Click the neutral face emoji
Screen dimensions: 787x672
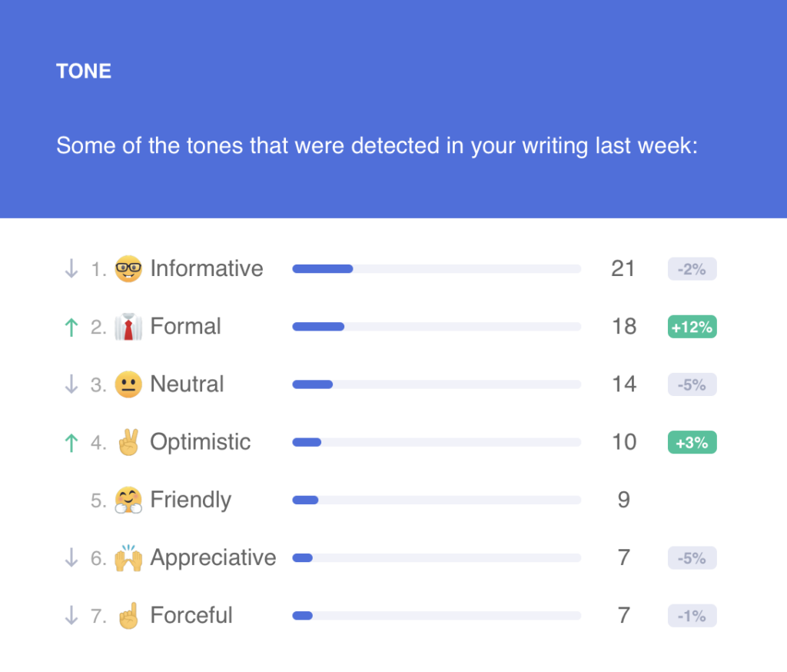128,384
